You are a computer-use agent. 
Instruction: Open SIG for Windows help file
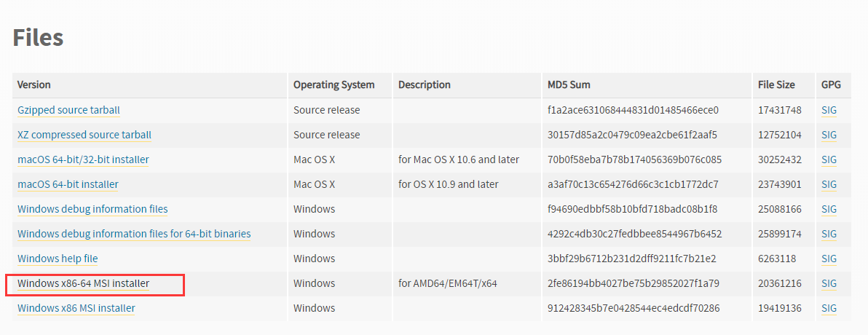(x=829, y=259)
